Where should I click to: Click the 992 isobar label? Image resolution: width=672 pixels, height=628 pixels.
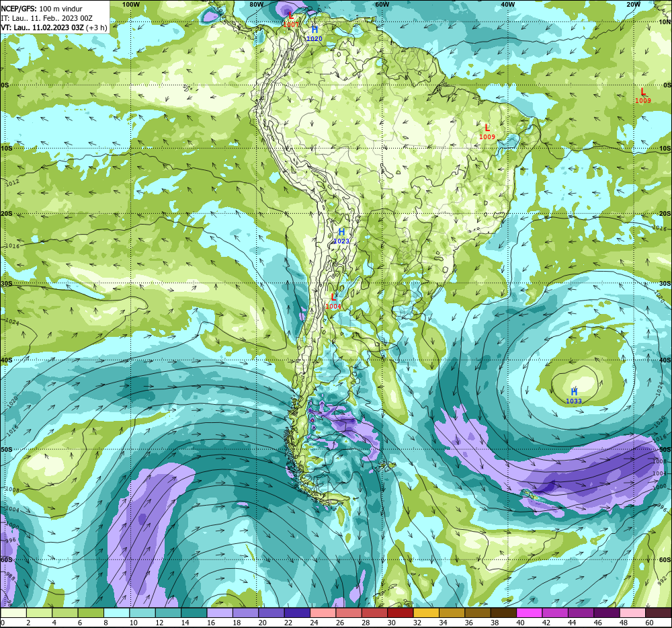click(661, 581)
